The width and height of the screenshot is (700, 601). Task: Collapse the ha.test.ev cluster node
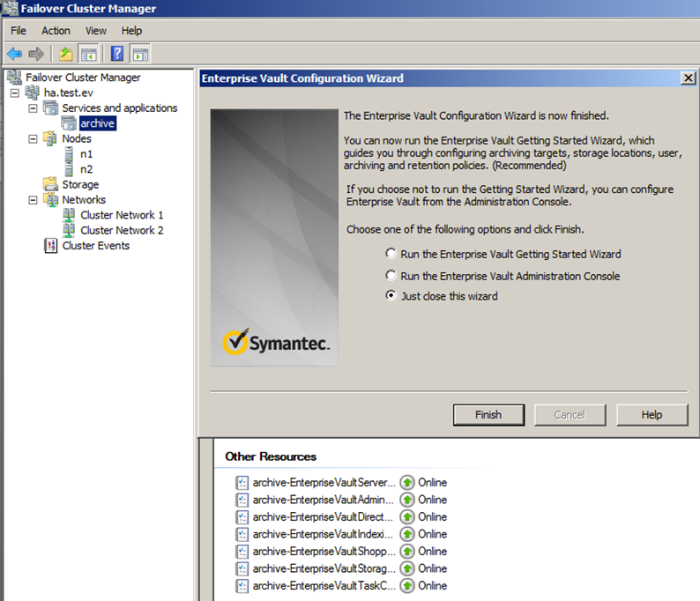(15, 93)
